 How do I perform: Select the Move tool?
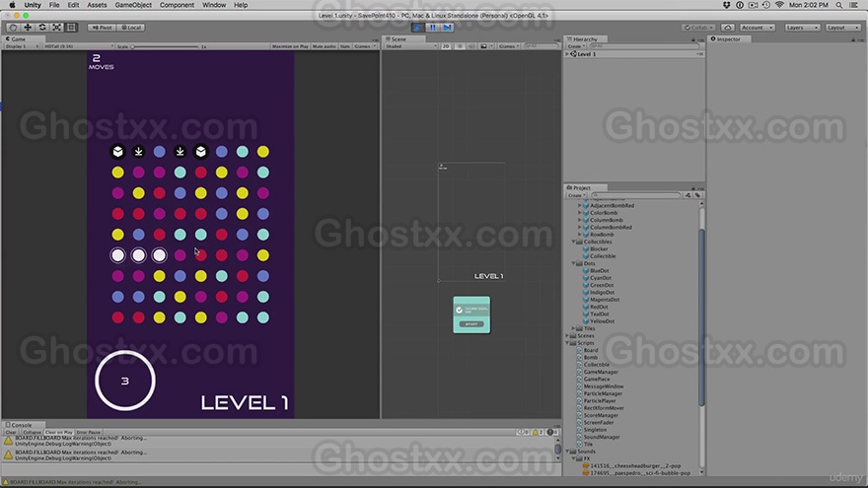(28, 28)
